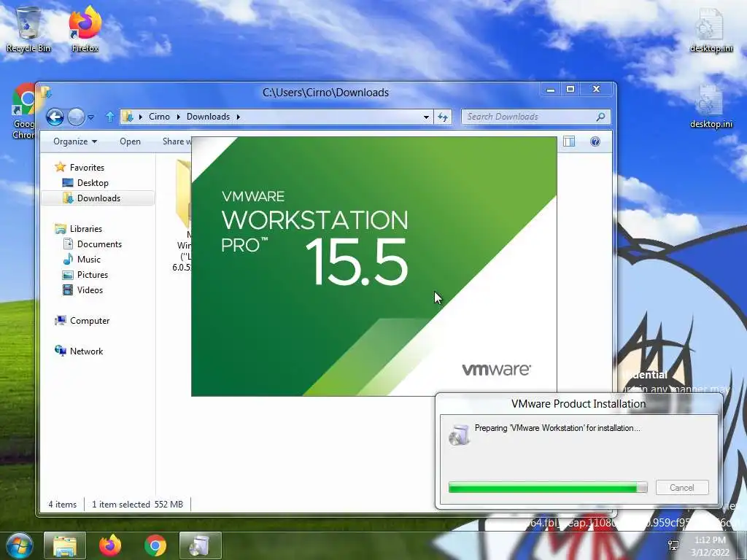Image resolution: width=747 pixels, height=560 pixels.
Task: Select the Cirno breadcrumb in address bar
Action: [159, 117]
